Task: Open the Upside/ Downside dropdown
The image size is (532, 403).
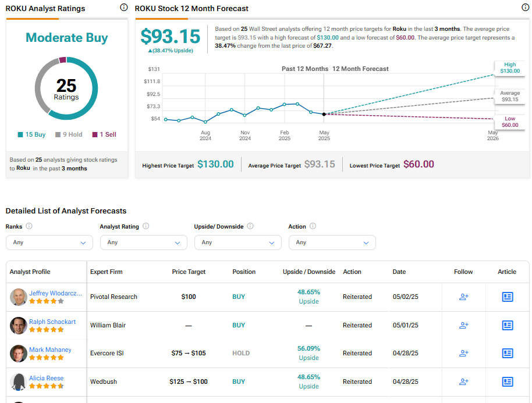Action: [238, 242]
